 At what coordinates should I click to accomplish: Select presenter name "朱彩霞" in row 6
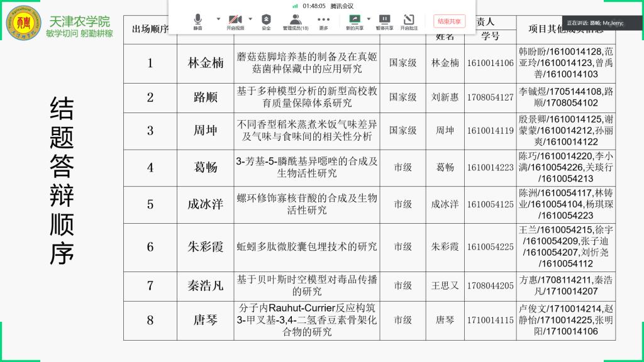coord(206,246)
